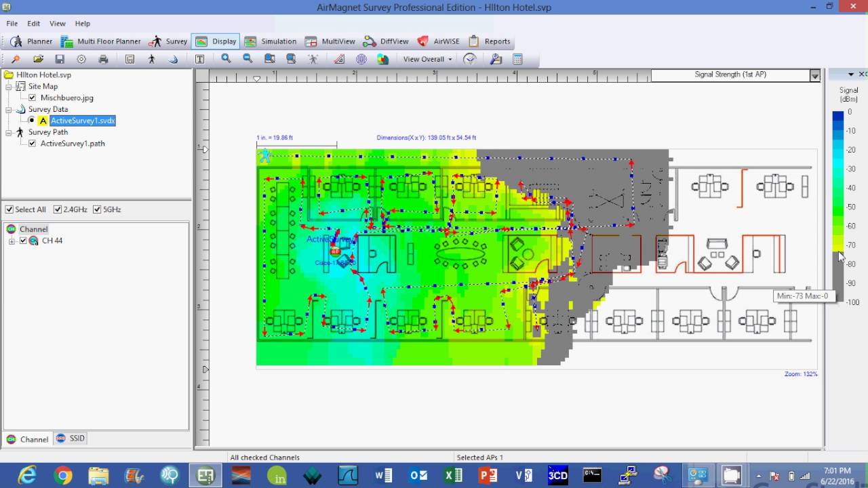The image size is (868, 488).
Task: Click the gauge icon after View Overall
Action: pyautogui.click(x=469, y=60)
